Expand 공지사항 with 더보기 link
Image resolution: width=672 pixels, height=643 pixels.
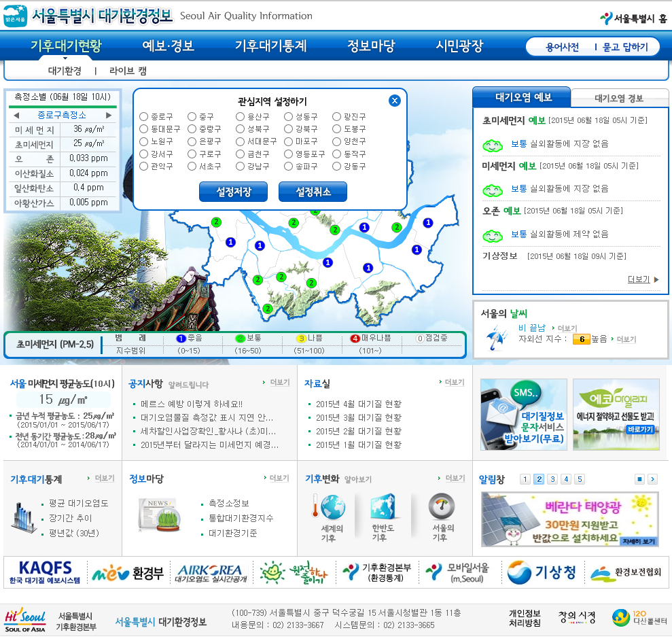click(x=276, y=383)
